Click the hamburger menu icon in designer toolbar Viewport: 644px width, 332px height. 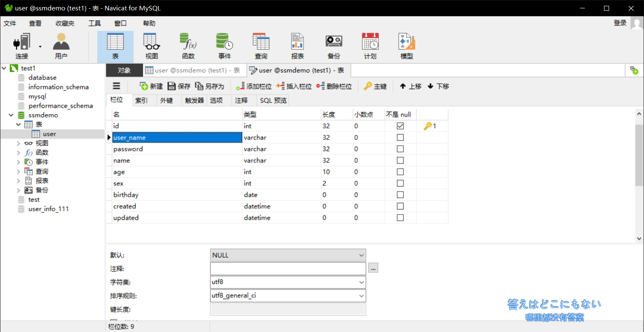coord(117,86)
